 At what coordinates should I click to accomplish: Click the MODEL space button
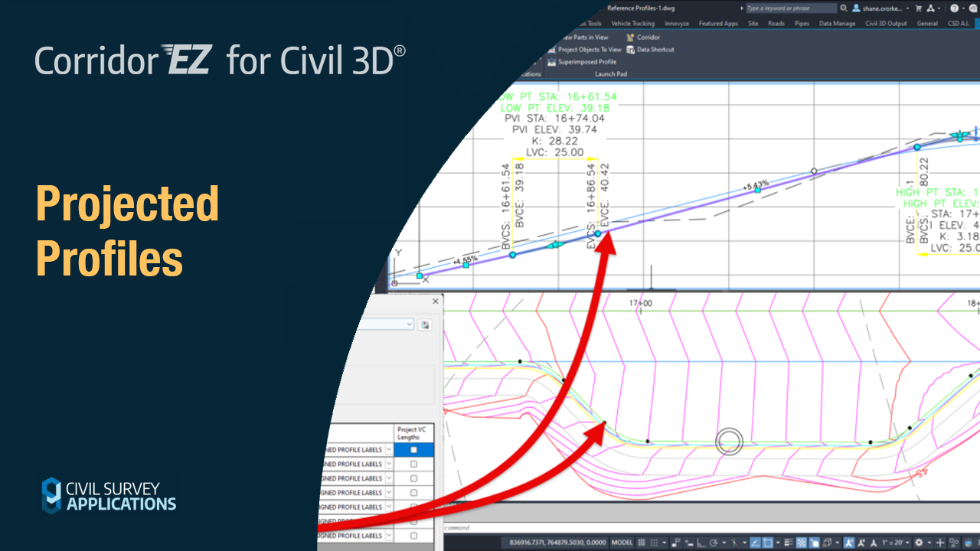[622, 543]
